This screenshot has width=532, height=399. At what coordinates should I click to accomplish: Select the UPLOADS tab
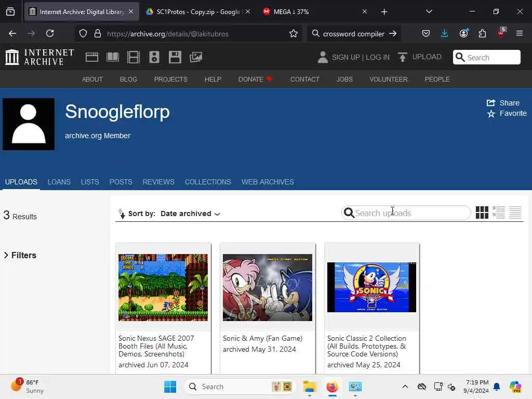(x=21, y=182)
